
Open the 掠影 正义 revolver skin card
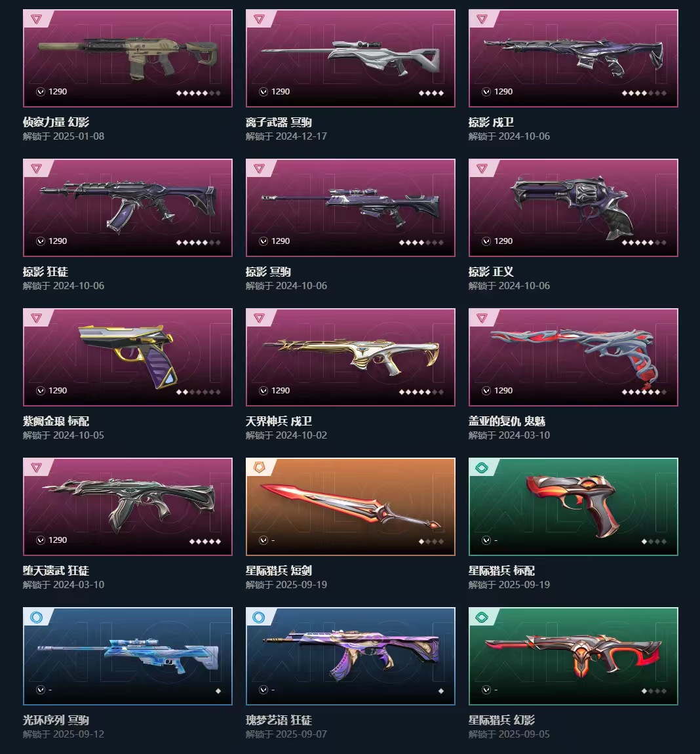tap(573, 208)
